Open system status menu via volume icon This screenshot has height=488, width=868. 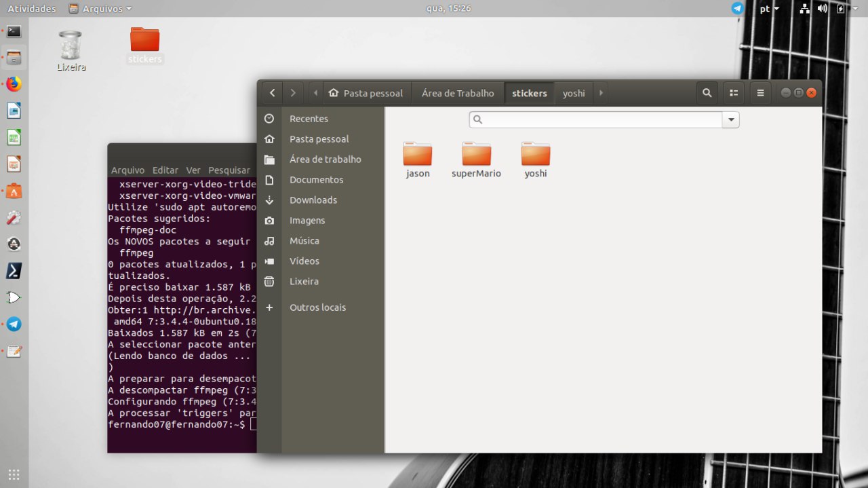[x=823, y=9]
